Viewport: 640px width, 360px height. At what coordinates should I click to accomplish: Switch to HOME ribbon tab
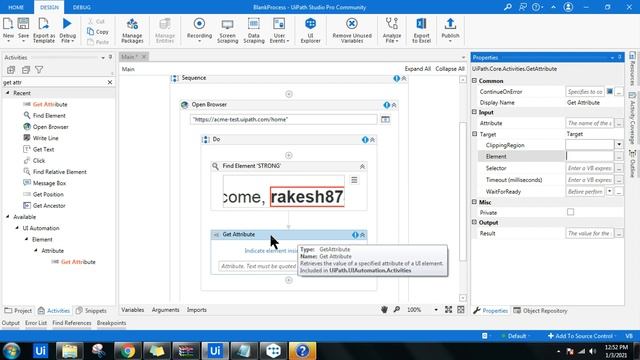point(16,7)
